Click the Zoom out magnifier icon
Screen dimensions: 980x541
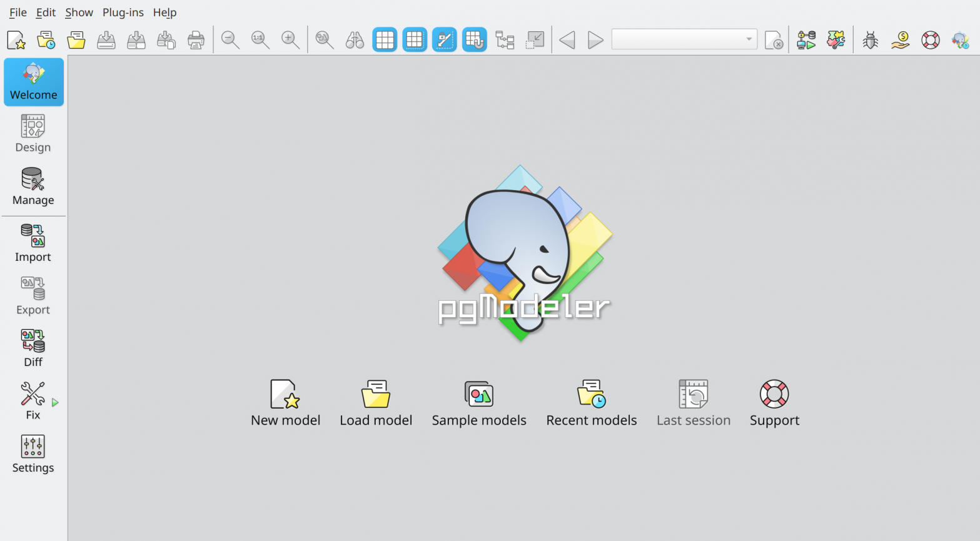pyautogui.click(x=231, y=40)
